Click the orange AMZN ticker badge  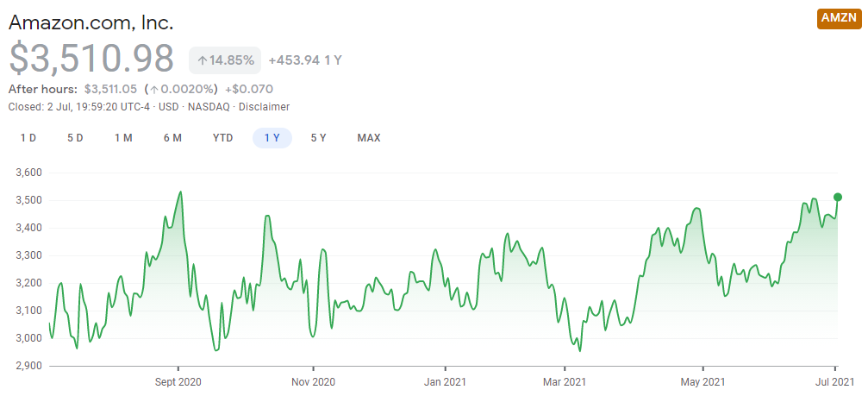(x=839, y=18)
